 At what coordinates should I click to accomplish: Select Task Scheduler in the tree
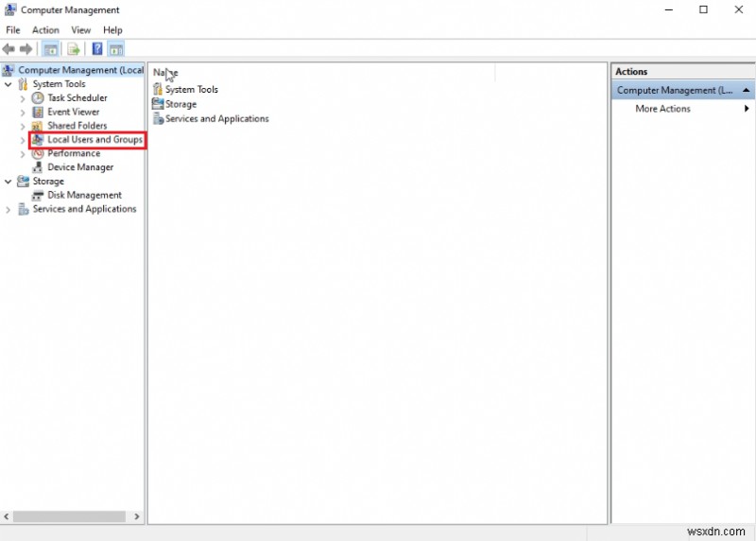tap(77, 98)
